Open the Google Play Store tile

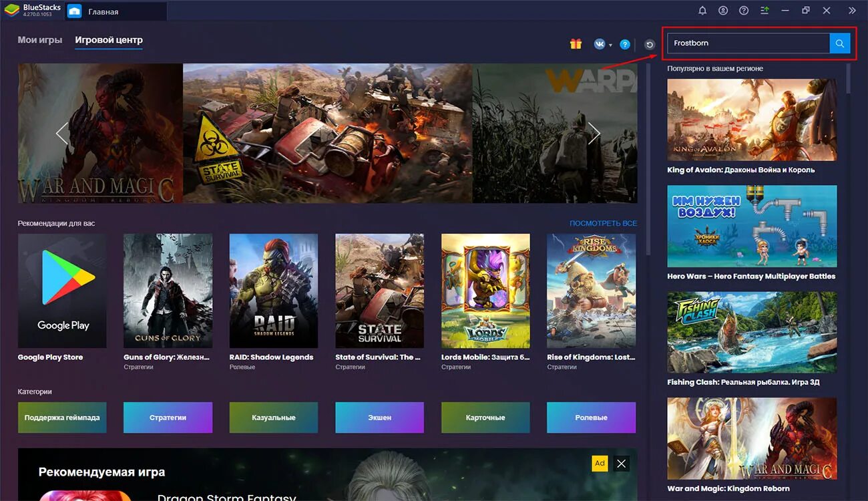pyautogui.click(x=62, y=291)
